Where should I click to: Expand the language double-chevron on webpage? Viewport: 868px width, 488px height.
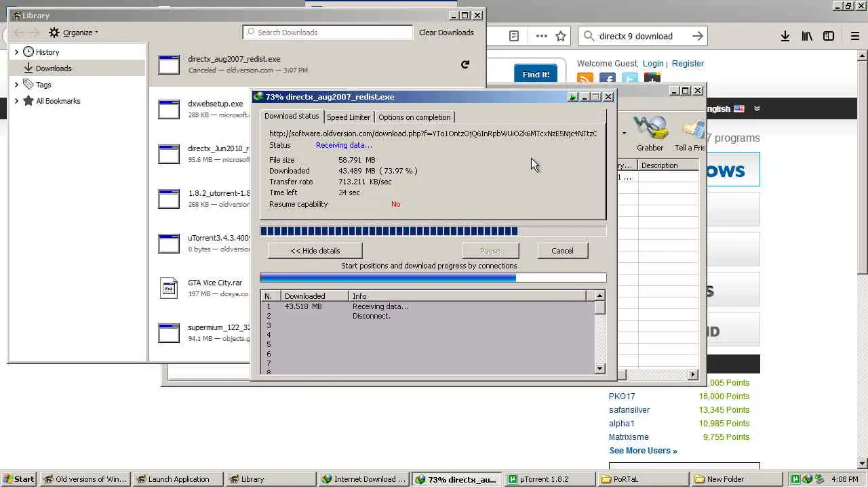click(x=757, y=108)
